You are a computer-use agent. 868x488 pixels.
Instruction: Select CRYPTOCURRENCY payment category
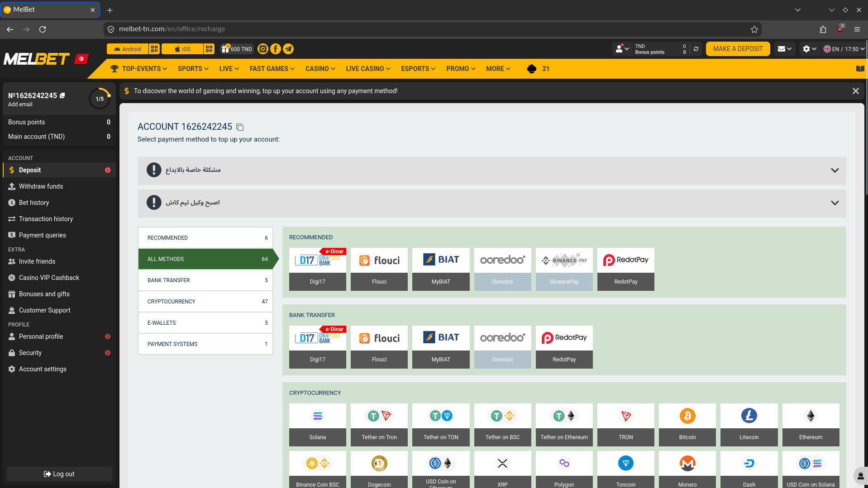205,302
